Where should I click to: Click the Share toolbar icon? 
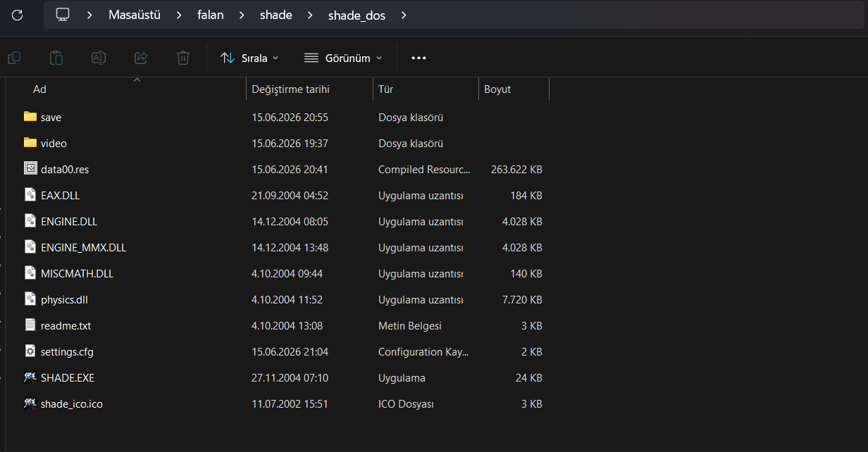141,58
